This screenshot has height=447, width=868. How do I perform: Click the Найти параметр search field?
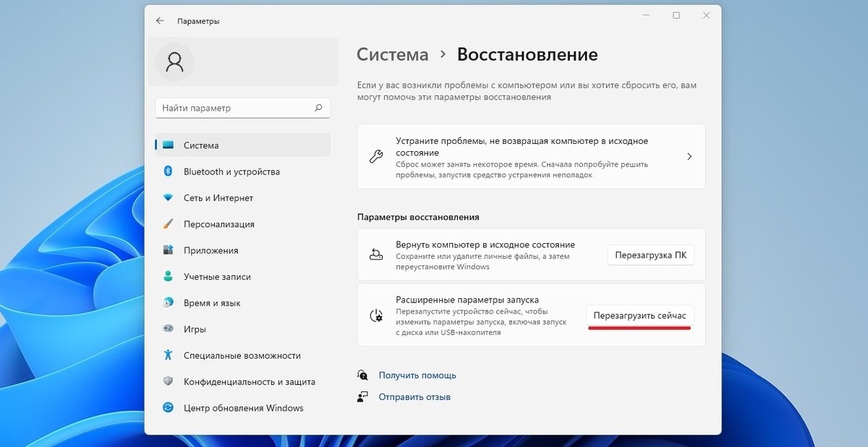242,108
